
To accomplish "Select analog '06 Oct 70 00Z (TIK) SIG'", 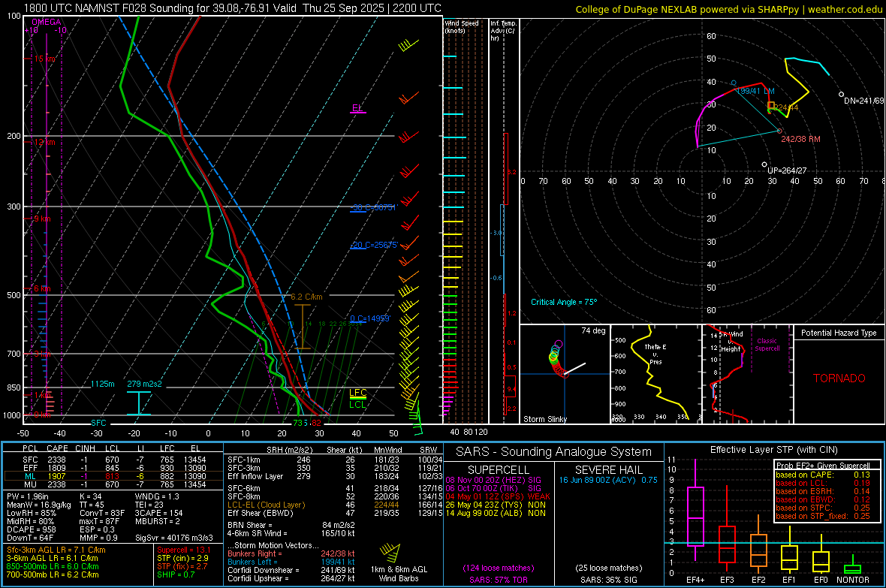I will coord(493,488).
